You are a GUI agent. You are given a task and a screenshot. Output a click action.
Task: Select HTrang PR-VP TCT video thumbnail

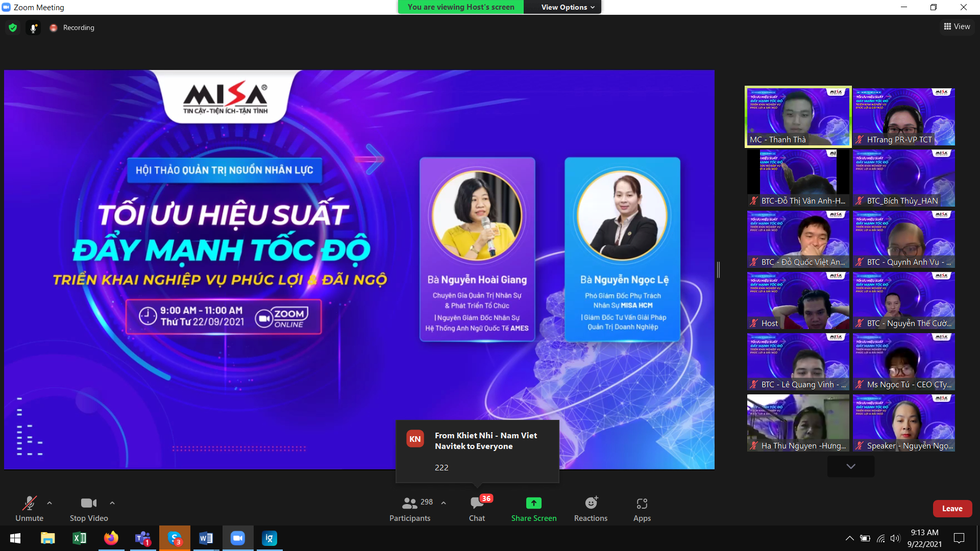pyautogui.click(x=904, y=117)
